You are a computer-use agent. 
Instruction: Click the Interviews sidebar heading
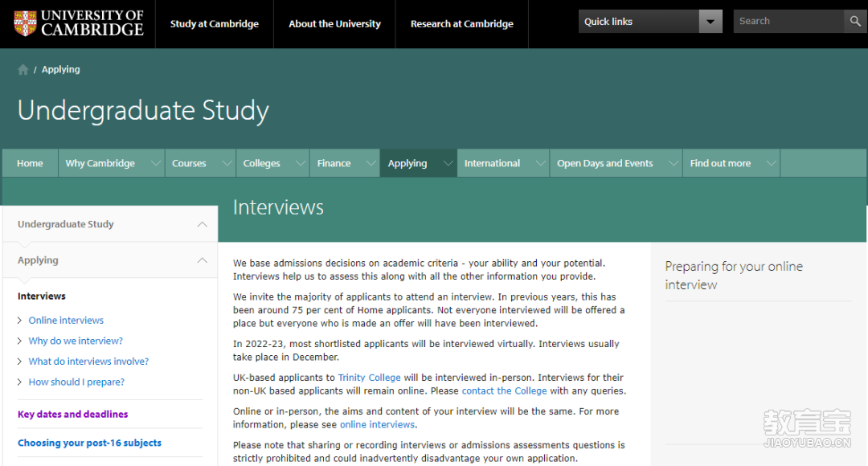(x=42, y=296)
